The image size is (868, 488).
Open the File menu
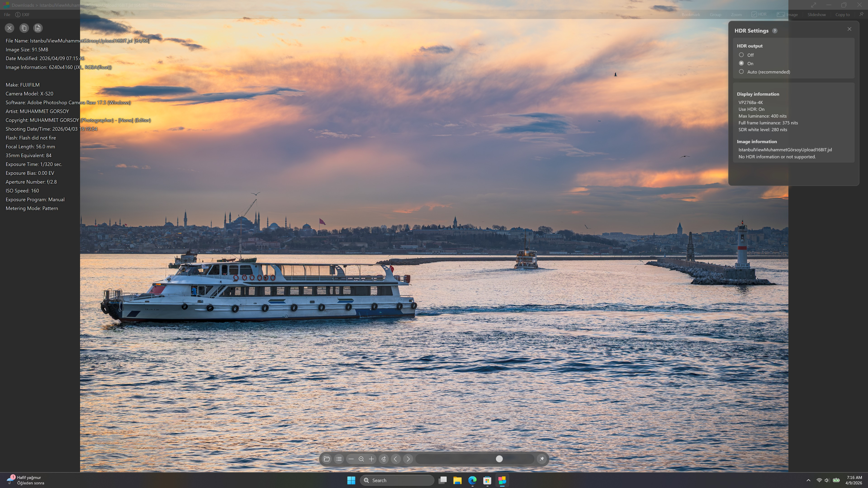click(7, 14)
